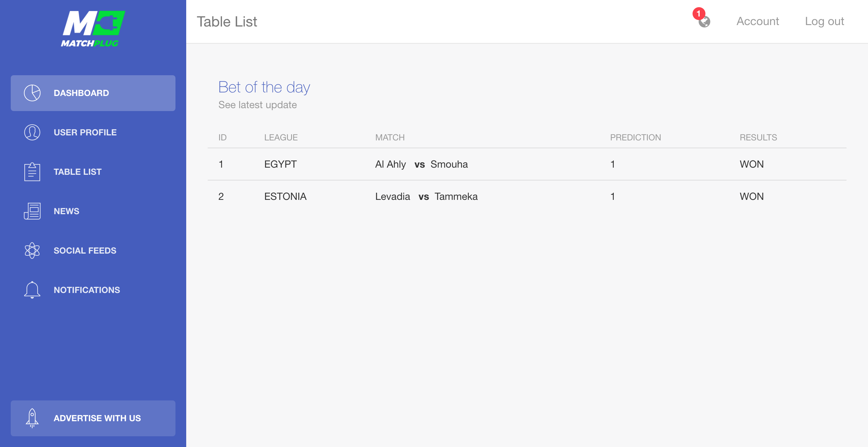Select the Al Ahly vs Smouha row
Image resolution: width=868 pixels, height=447 pixels.
click(x=527, y=164)
